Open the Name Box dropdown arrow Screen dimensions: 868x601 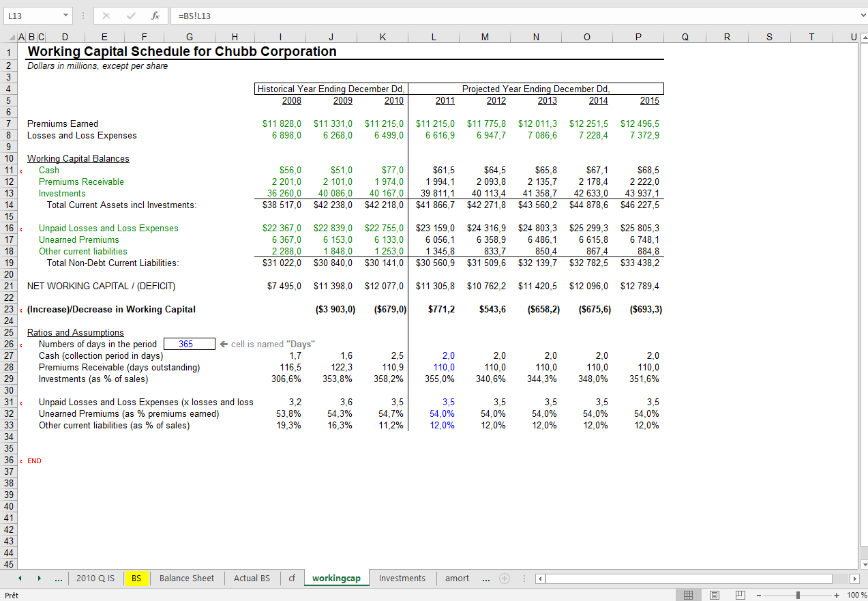tap(65, 16)
